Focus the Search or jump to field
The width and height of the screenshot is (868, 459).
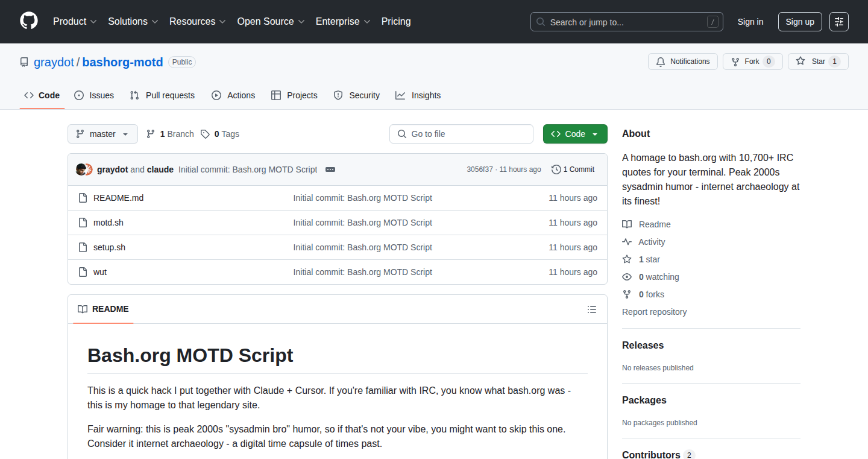pyautogui.click(x=627, y=22)
